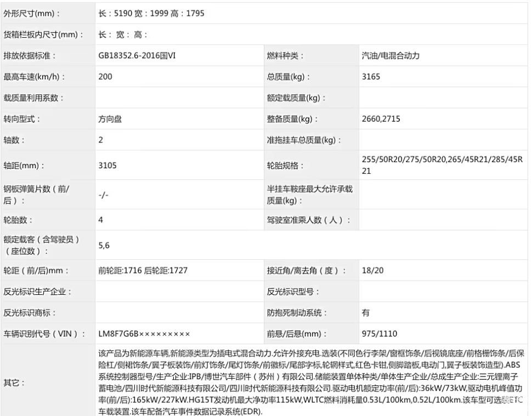This screenshot has height=416, width=532.
Task: Select the 整备质量 value 2660,2715
Action: [382, 119]
